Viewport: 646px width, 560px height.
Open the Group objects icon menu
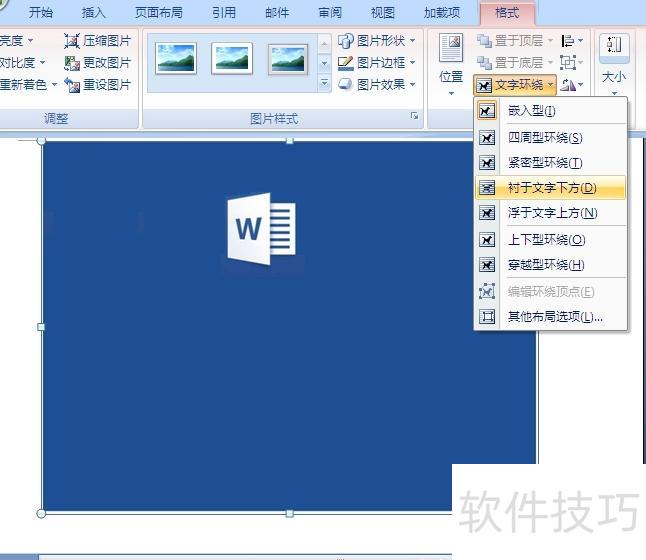[572, 63]
